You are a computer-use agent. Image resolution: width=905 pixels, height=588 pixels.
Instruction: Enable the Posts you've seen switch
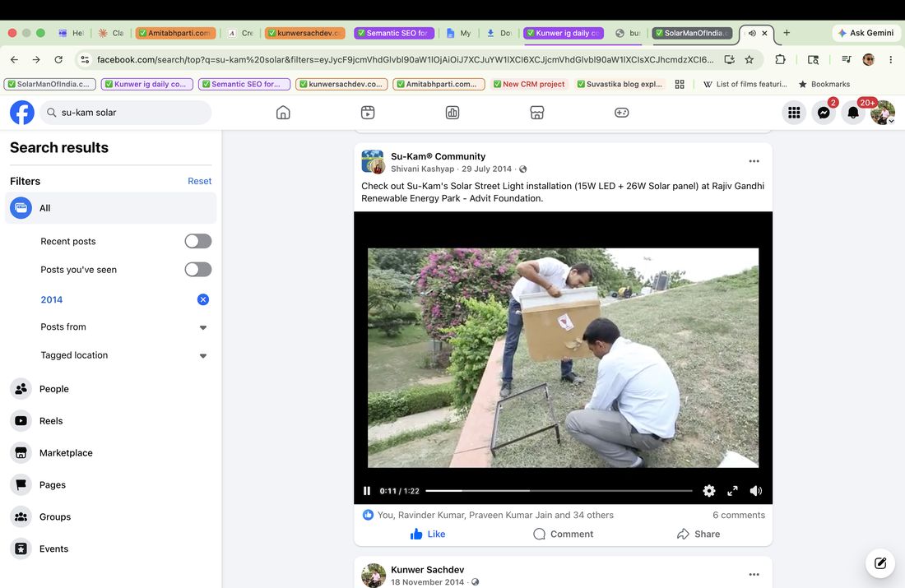198,270
